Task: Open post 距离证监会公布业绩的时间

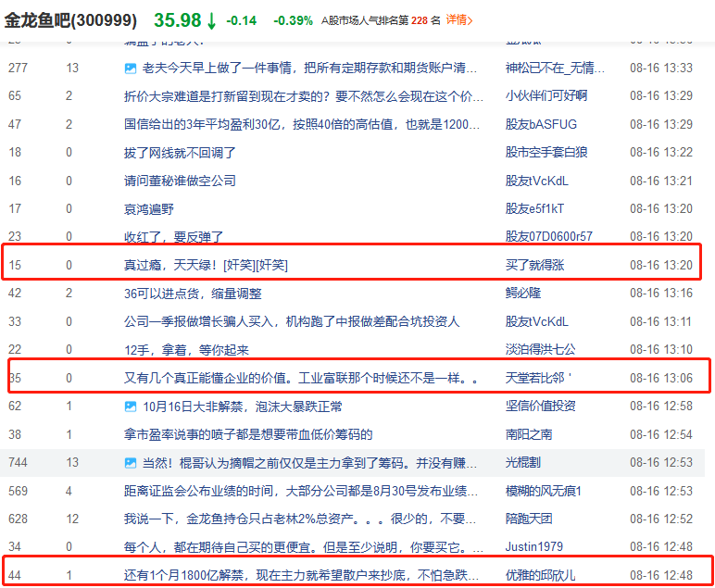Action: [301, 491]
